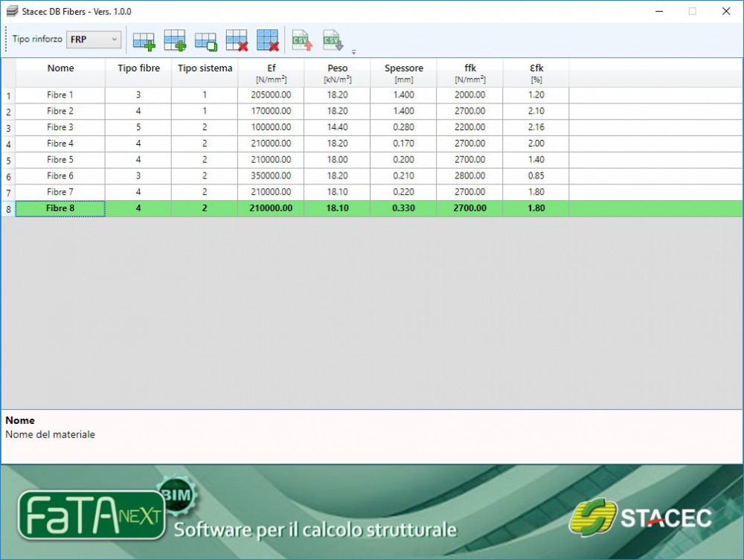Click Ef value '100000.00' in Fibre 3 row

(x=271, y=128)
